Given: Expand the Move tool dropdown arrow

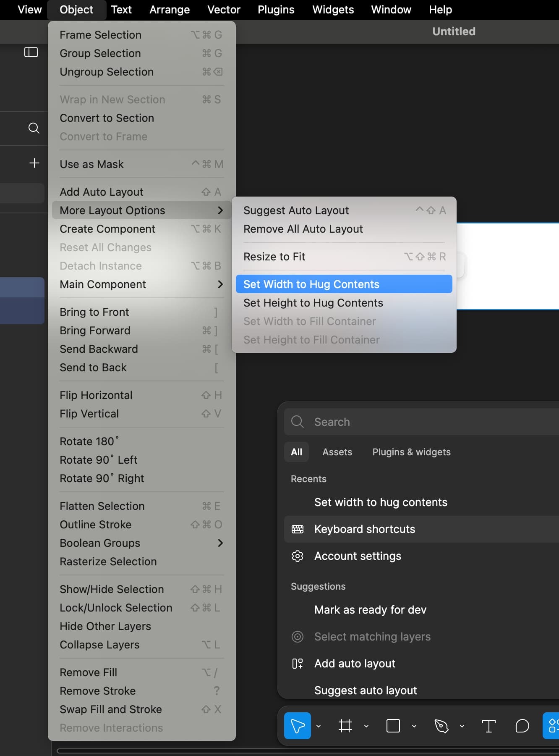Looking at the screenshot, I should pyautogui.click(x=319, y=726).
